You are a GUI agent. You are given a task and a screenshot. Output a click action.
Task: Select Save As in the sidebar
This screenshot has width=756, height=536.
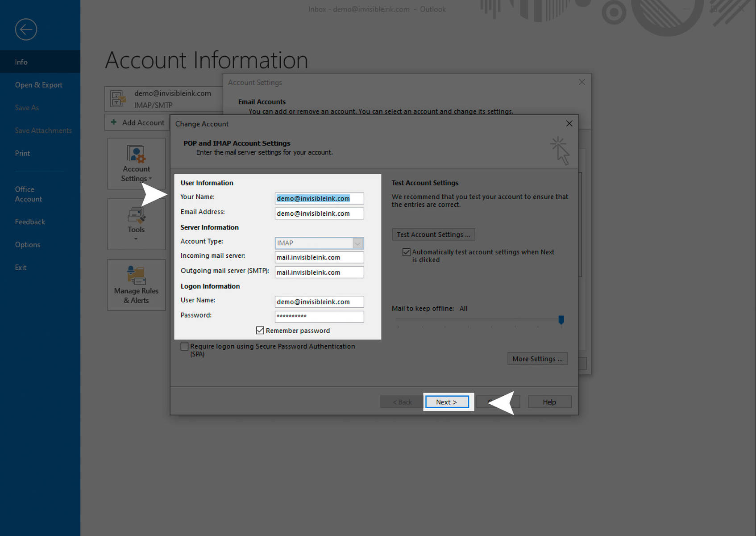coord(40,108)
